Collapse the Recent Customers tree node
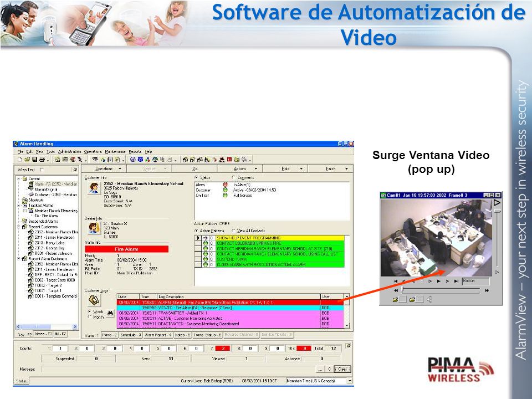The height and width of the screenshot is (399, 532). 19,227
